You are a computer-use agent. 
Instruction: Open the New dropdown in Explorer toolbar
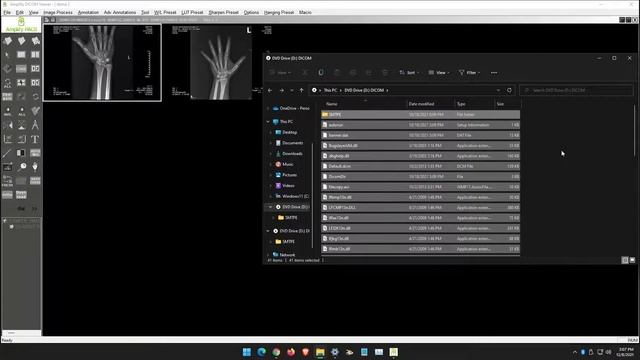[281, 73]
